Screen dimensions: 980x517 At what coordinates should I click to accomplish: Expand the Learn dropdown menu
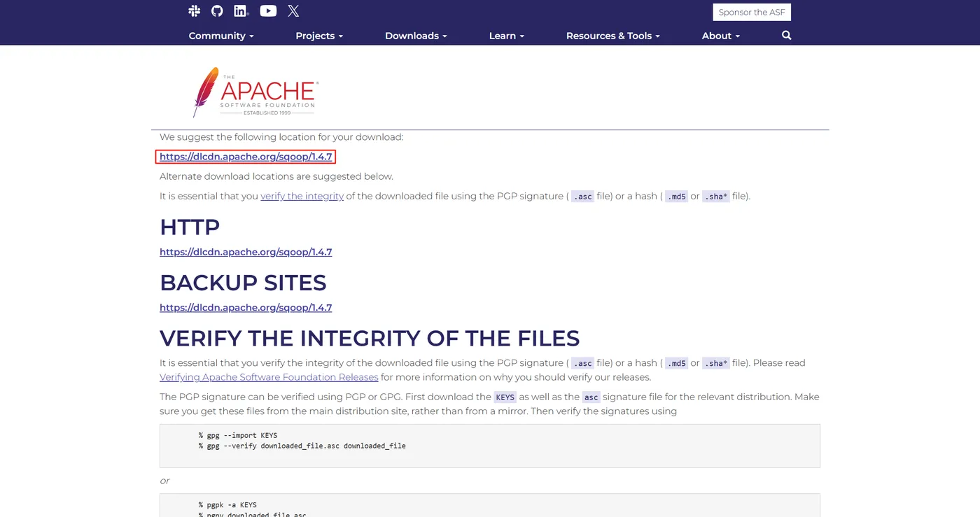(x=507, y=36)
